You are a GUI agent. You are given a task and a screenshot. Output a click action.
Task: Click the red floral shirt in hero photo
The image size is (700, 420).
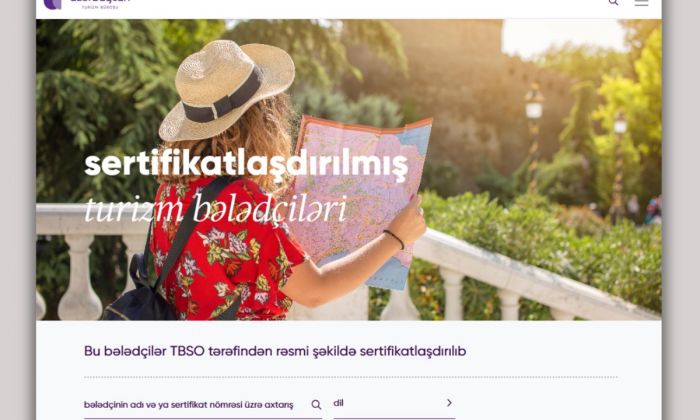coord(228,250)
